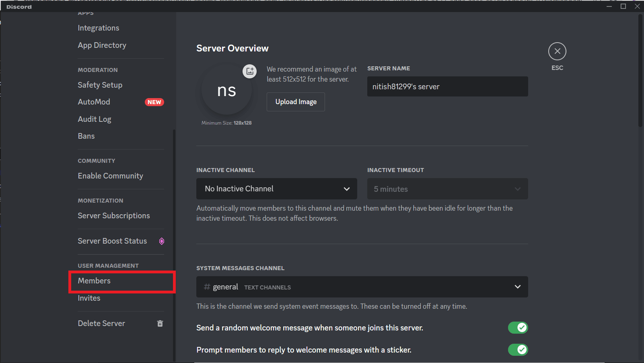
Task: Click the Server Boost Status gem icon
Action: coord(161,241)
